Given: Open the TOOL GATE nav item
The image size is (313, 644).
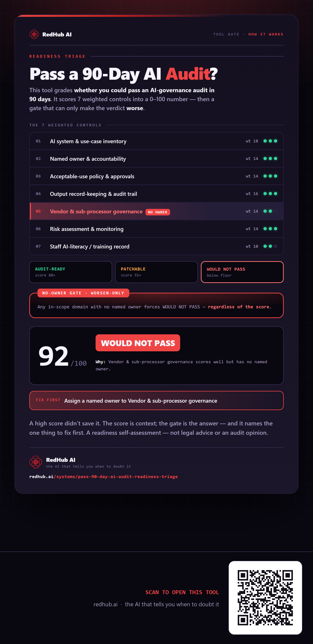Looking at the screenshot, I should pyautogui.click(x=226, y=34).
